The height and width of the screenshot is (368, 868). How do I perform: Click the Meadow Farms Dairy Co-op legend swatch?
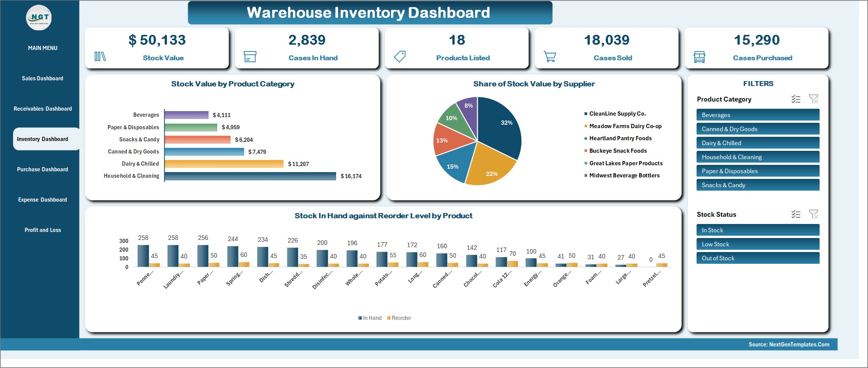point(586,126)
